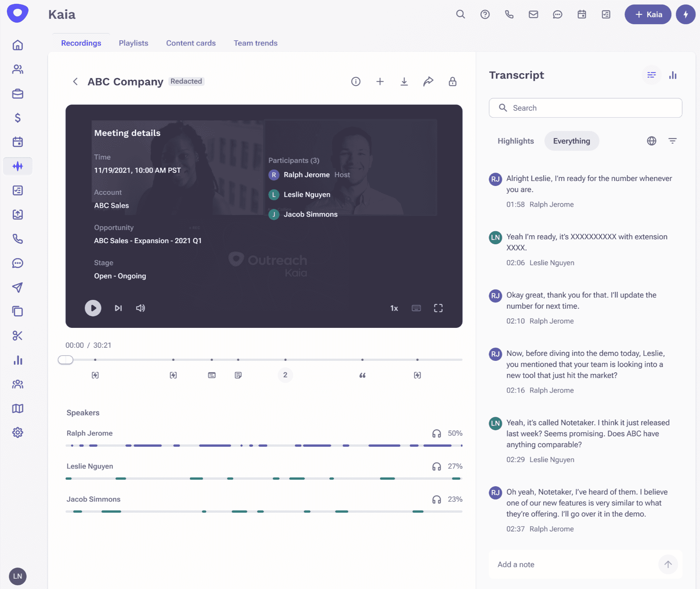This screenshot has height=589, width=700.
Task: Share the recording via arrow icon
Action: 428,82
